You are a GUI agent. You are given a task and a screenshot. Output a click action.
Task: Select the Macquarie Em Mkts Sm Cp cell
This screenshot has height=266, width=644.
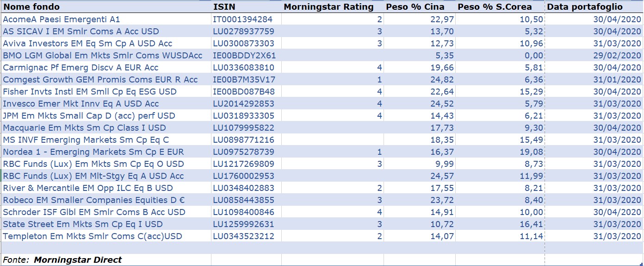[84, 128]
